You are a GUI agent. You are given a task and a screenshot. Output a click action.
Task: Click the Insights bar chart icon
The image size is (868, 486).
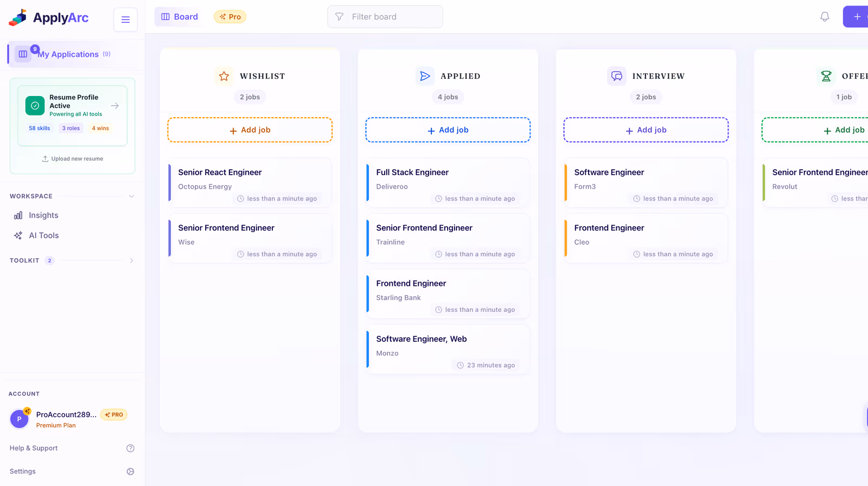pyautogui.click(x=18, y=215)
